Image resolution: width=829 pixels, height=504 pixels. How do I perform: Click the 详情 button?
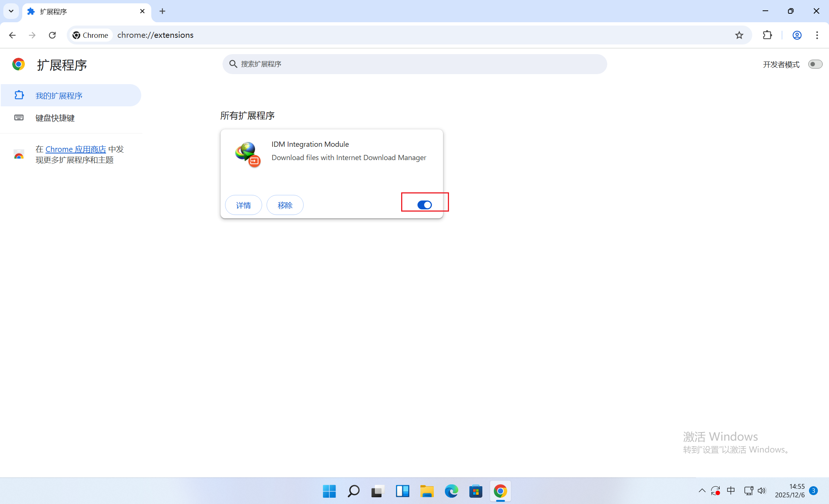pyautogui.click(x=243, y=205)
